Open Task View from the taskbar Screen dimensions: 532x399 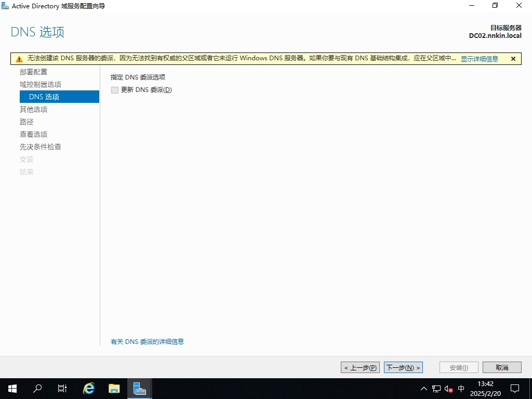[62, 388]
